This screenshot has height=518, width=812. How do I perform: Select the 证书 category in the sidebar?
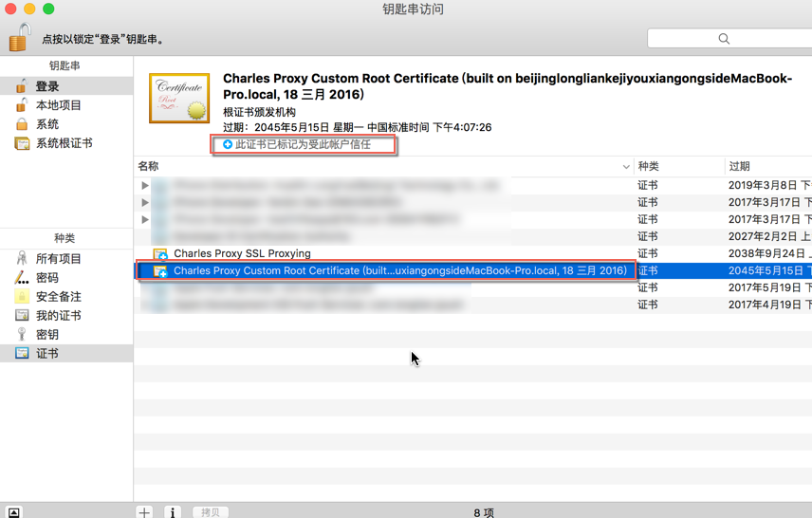pyautogui.click(x=66, y=353)
